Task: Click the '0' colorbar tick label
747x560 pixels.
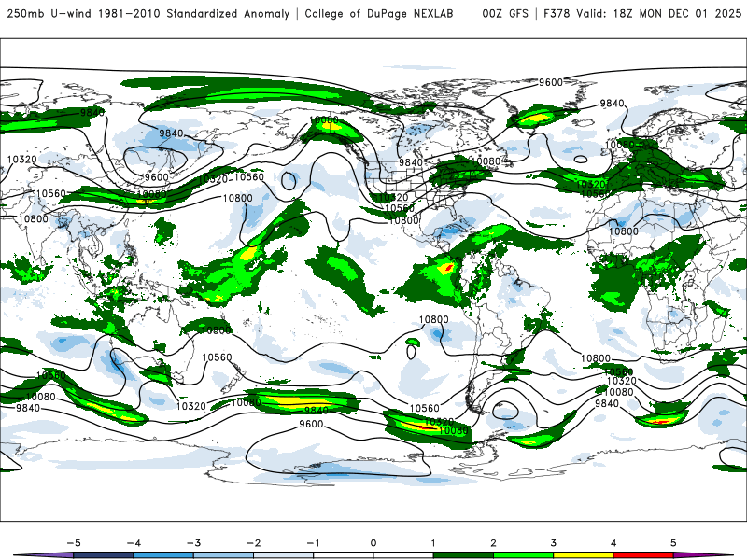Action: tap(373, 543)
